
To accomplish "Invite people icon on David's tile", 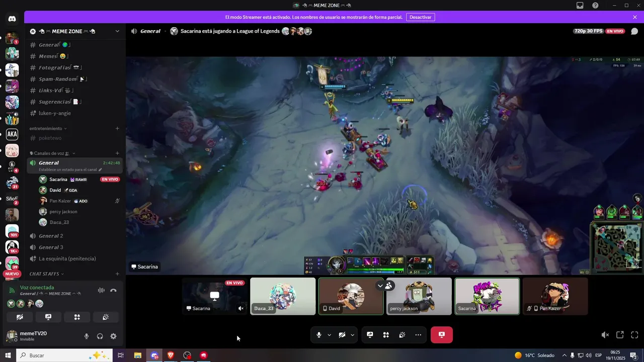I will click(x=389, y=286).
